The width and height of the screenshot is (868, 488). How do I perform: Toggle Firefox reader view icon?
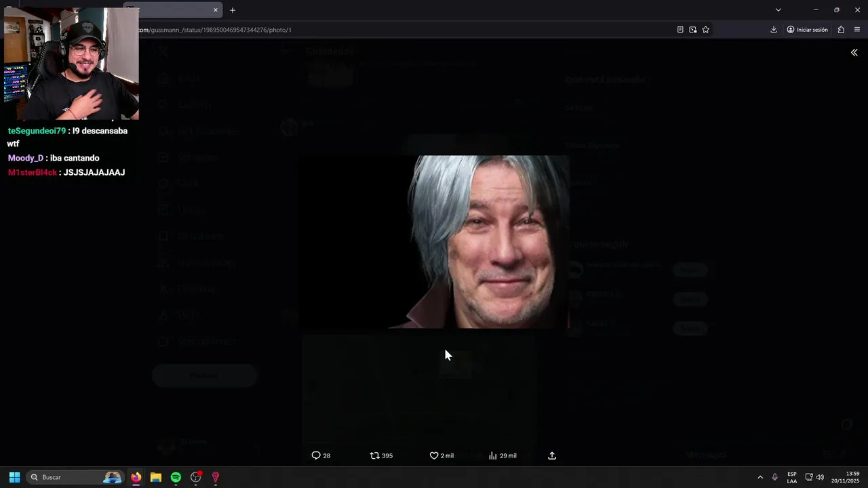click(680, 30)
